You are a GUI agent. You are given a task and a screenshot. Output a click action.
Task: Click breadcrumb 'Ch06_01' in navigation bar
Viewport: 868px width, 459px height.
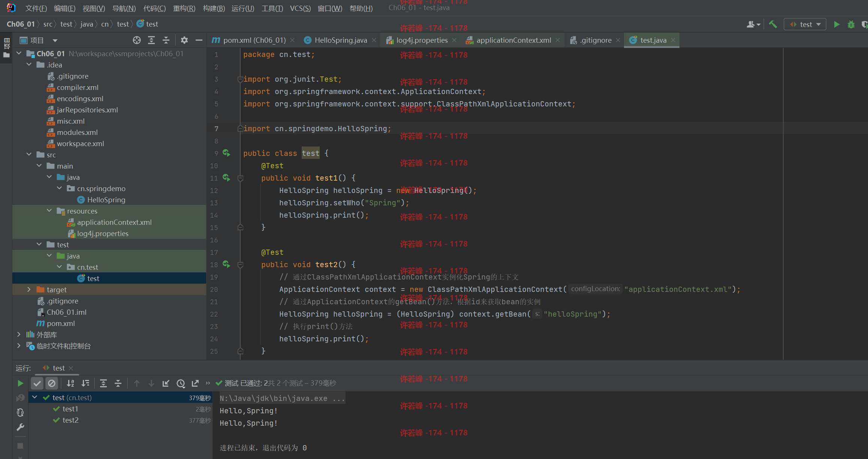coord(21,24)
